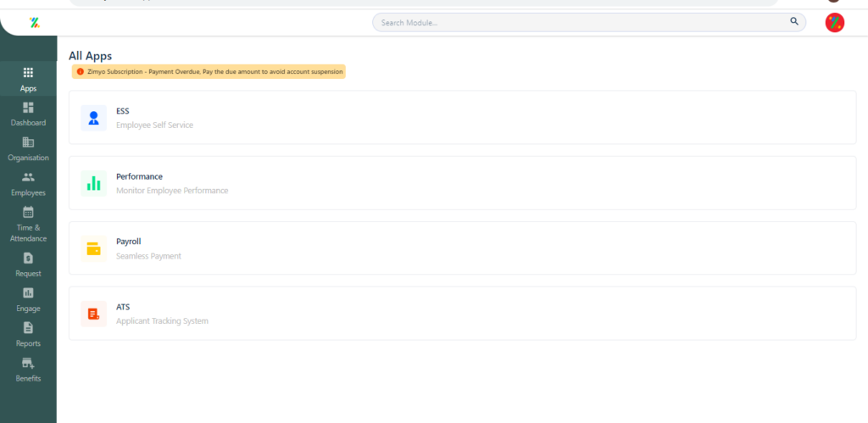The height and width of the screenshot is (423, 868).
Task: Open the Time & Attendance calendar icon
Action: 28,212
